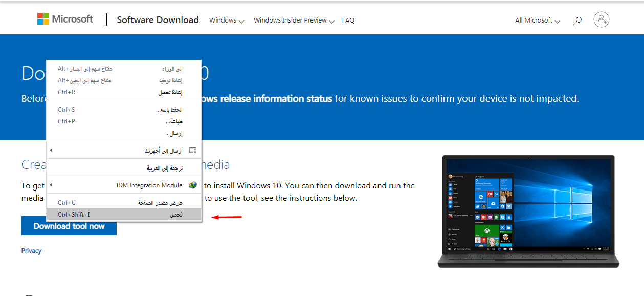Open the FAQ link in header
This screenshot has height=296, width=644.
tap(348, 20)
